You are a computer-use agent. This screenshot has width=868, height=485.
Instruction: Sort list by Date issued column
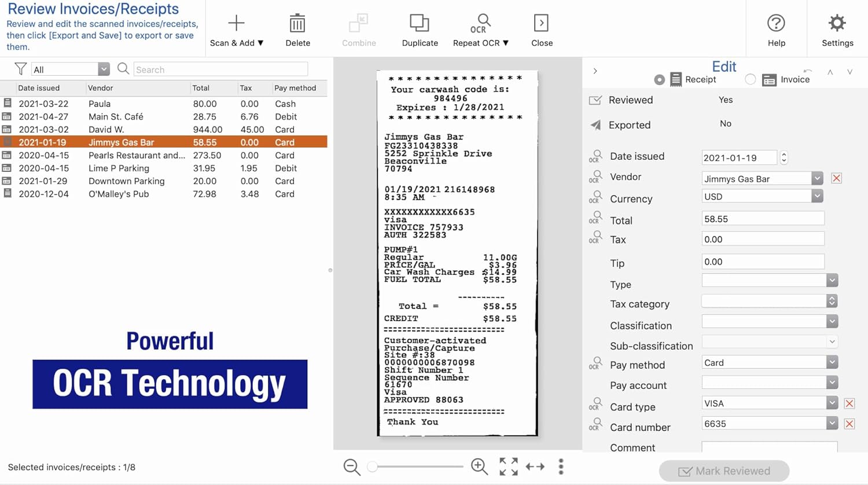point(39,88)
